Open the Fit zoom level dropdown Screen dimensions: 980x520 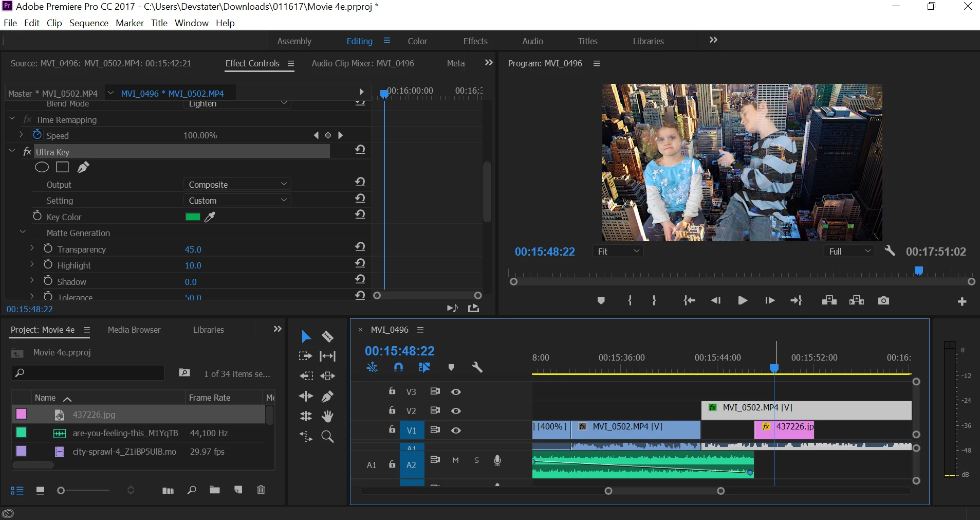618,251
